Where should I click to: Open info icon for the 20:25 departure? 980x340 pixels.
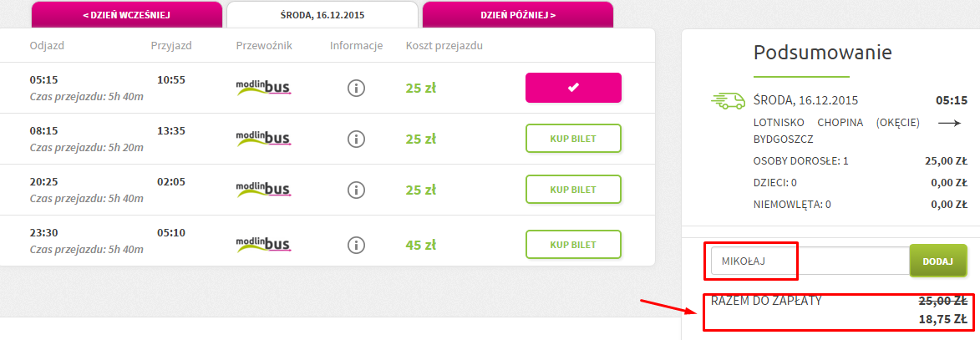356,190
